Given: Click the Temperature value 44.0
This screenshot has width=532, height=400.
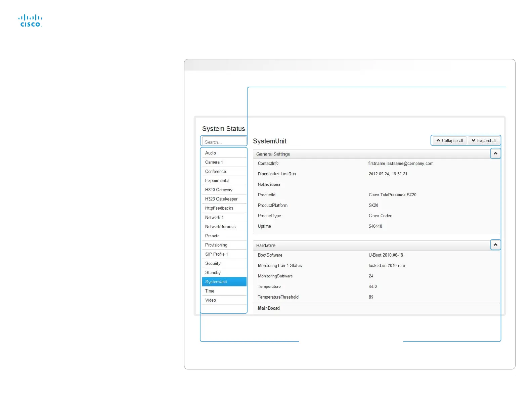Looking at the screenshot, I should (372, 286).
